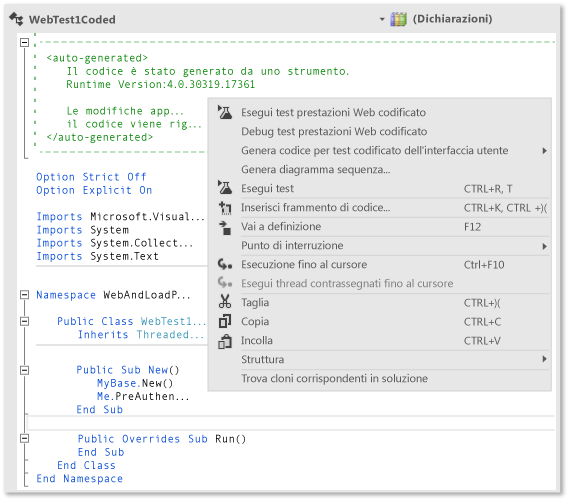This screenshot has height=501, width=569.
Task: Click the WebTest1Coded class icon
Action: coord(16,19)
